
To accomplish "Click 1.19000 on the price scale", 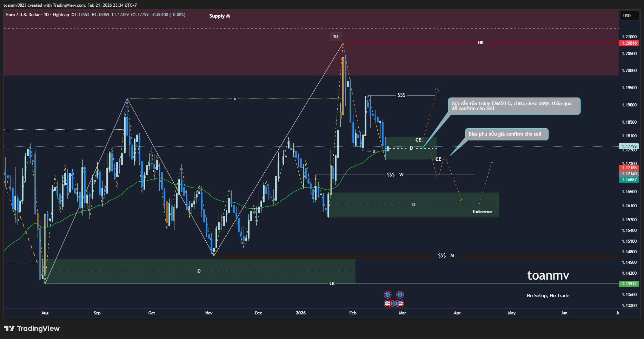I will click(629, 105).
